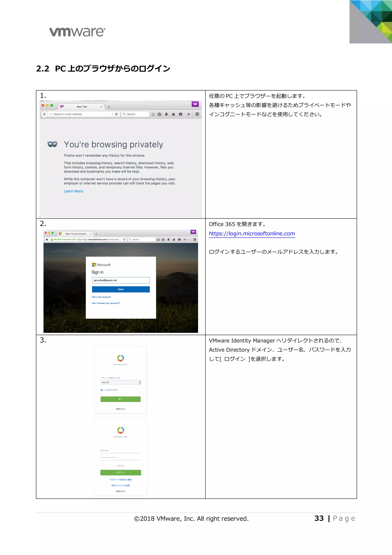Screen dimensions: 392x555
Task: Click login.microsoftonline.com address bar URL
Action: tap(98, 240)
